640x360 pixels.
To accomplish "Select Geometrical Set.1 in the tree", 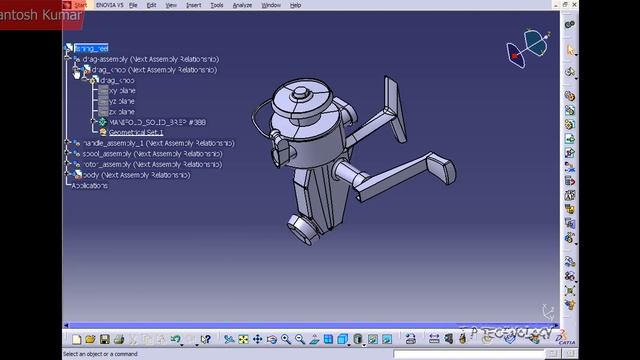I will click(x=136, y=133).
